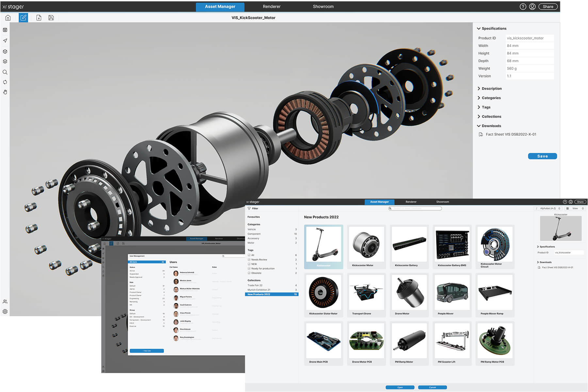The image size is (588, 392).
Task: Click the Product ID input field in main panel
Action: [530, 38]
